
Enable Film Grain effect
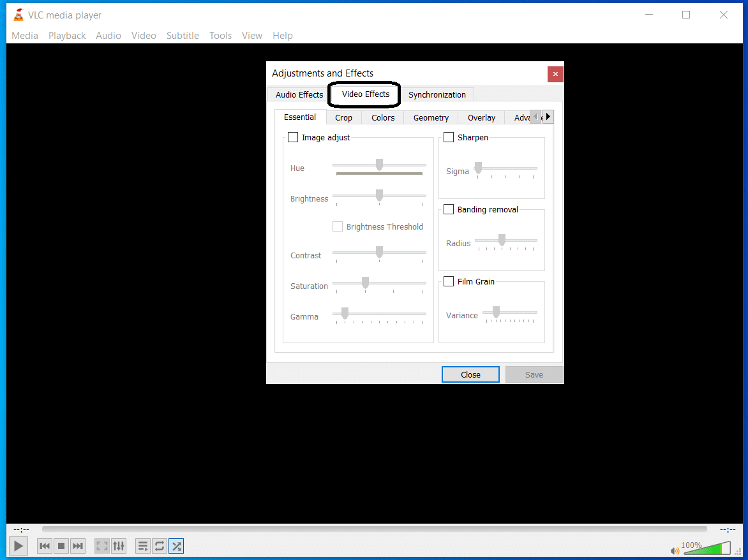(449, 281)
